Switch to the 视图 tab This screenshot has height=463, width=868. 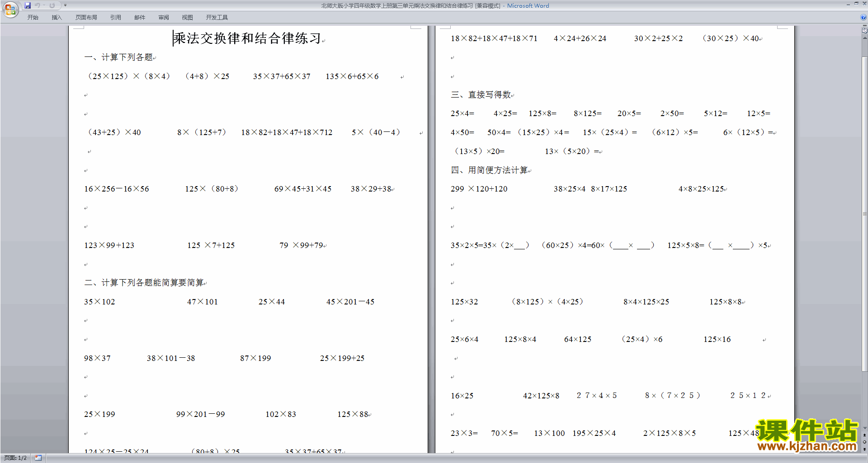pos(188,18)
